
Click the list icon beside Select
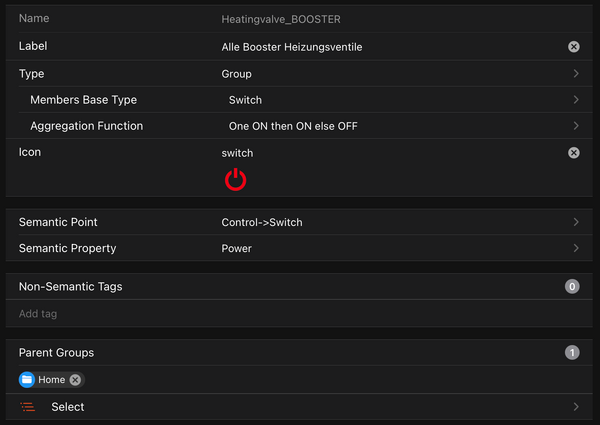click(28, 407)
